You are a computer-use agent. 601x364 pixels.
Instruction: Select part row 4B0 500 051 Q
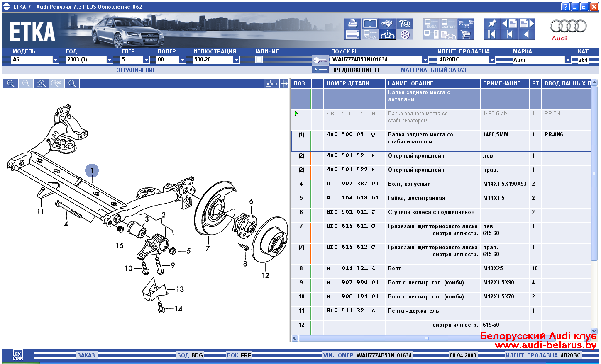(x=441, y=141)
